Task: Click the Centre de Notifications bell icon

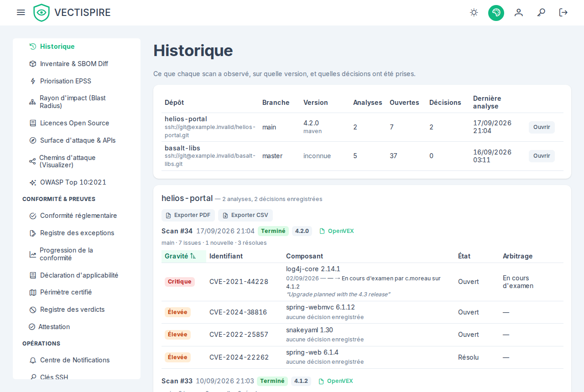Action: pyautogui.click(x=33, y=360)
